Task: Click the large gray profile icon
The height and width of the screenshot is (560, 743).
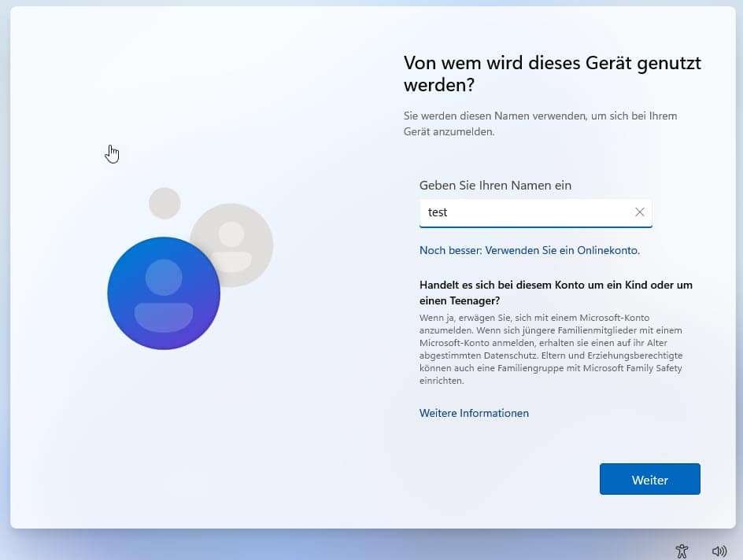Action: (232, 245)
